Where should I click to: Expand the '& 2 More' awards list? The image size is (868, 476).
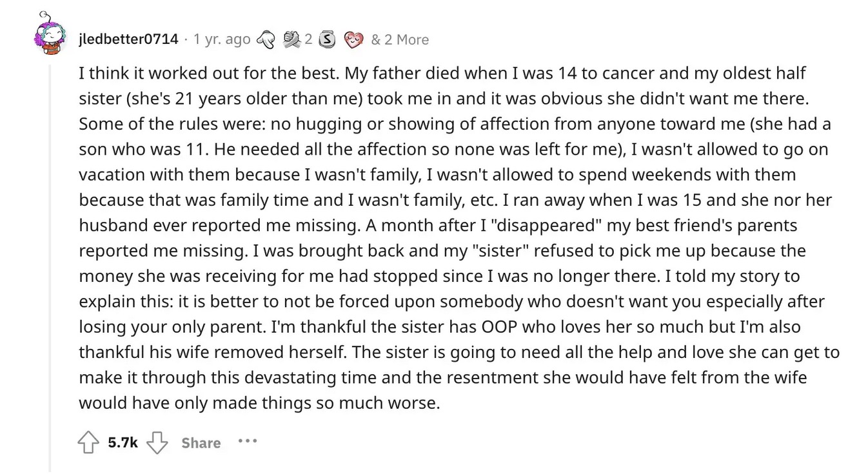coord(400,39)
